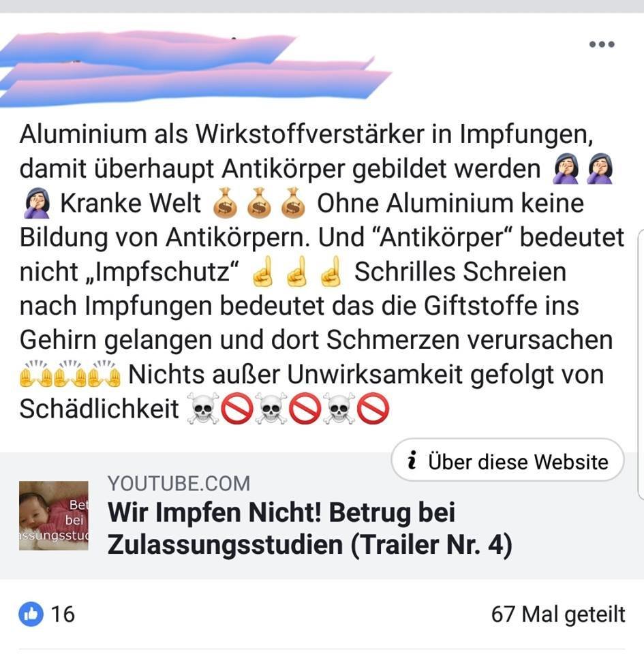Show the 16 reactions count
Screen dimensions: 644x654
63,614
